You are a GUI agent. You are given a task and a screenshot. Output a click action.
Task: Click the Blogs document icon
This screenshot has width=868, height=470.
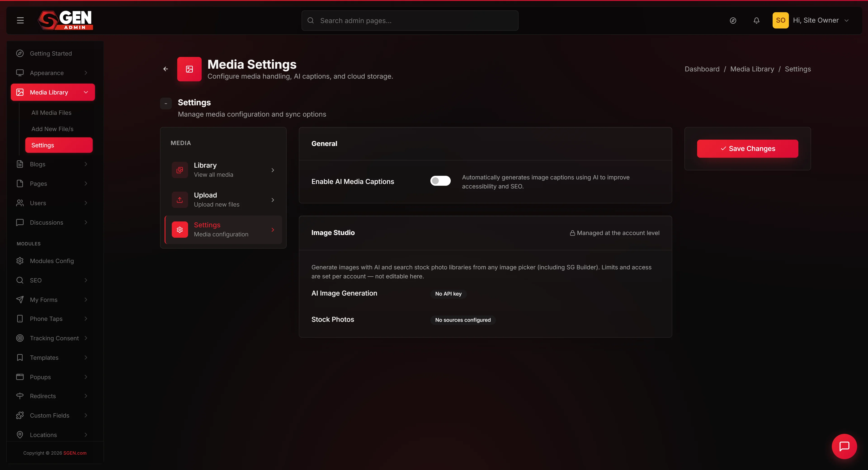20,164
